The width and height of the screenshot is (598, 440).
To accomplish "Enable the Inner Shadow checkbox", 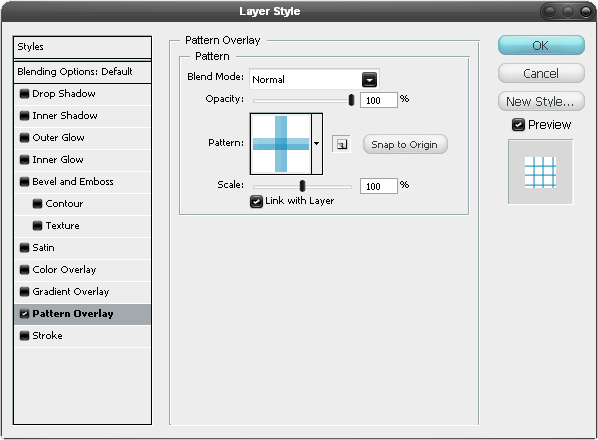I will 24,116.
